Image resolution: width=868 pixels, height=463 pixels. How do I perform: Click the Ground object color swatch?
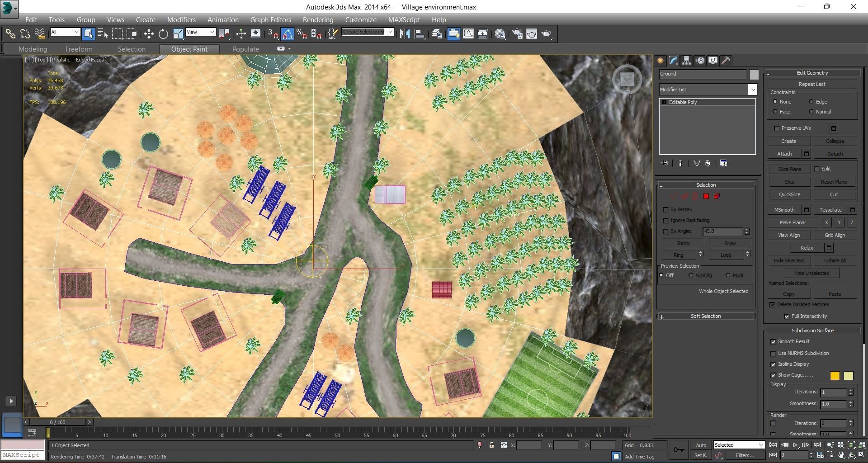753,75
